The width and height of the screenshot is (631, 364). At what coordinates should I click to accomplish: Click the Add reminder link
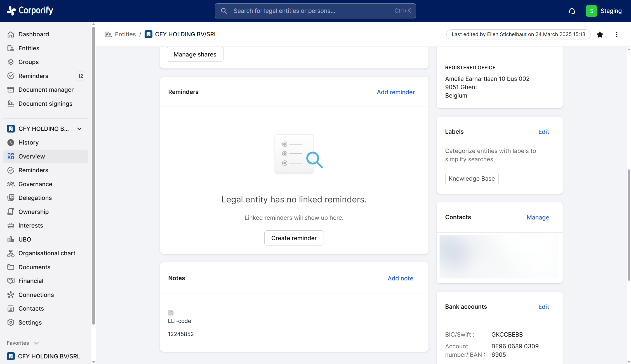[395, 92]
